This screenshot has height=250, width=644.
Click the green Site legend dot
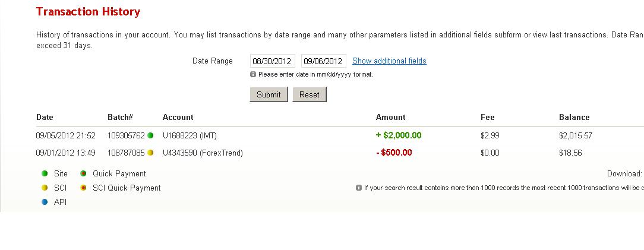[45, 174]
